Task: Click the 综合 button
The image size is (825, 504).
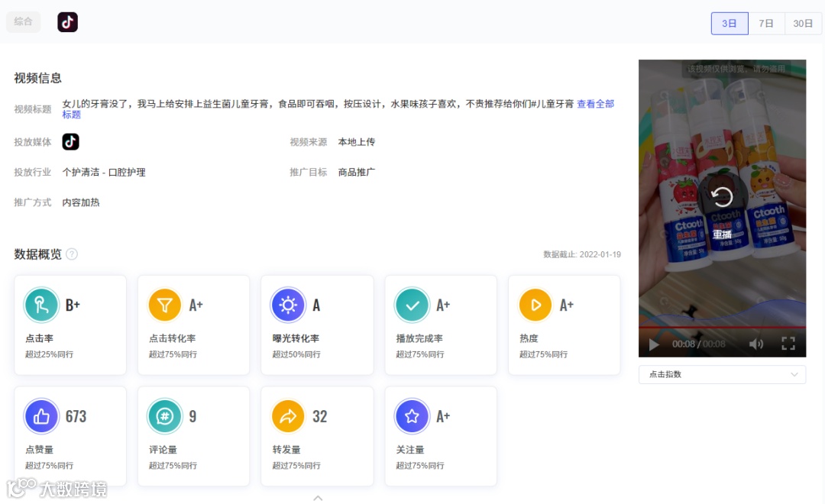Action: [23, 22]
